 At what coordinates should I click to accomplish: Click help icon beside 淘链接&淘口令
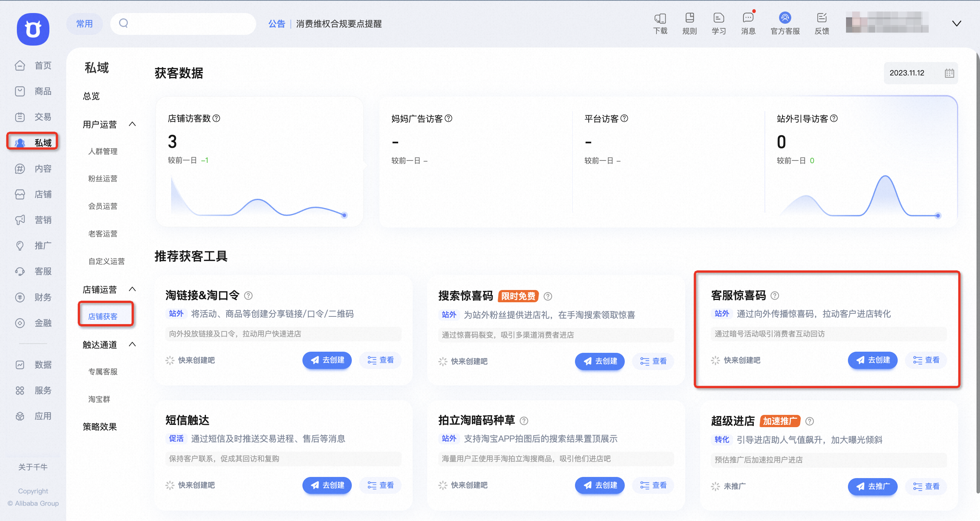(x=248, y=296)
